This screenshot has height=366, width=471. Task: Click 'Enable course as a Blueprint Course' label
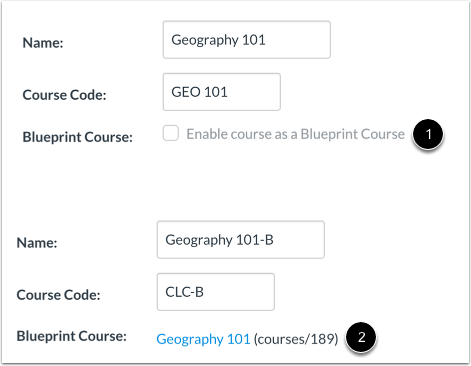point(295,134)
